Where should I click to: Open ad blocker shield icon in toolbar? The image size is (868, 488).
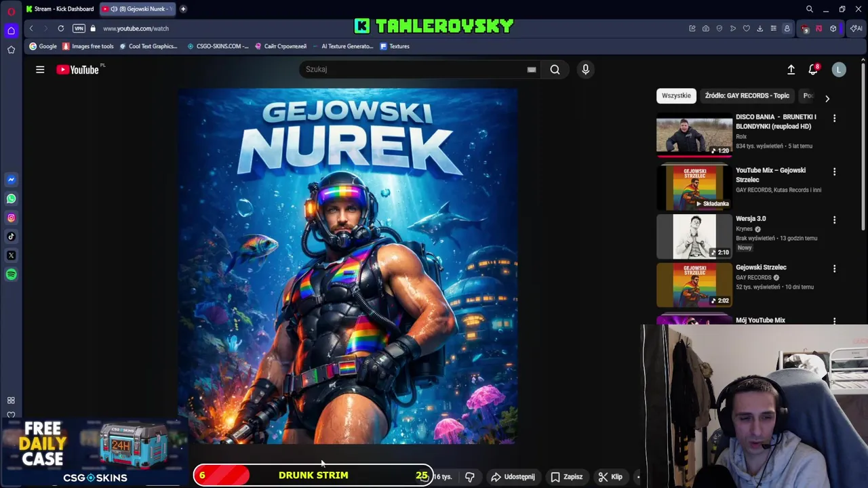click(719, 28)
